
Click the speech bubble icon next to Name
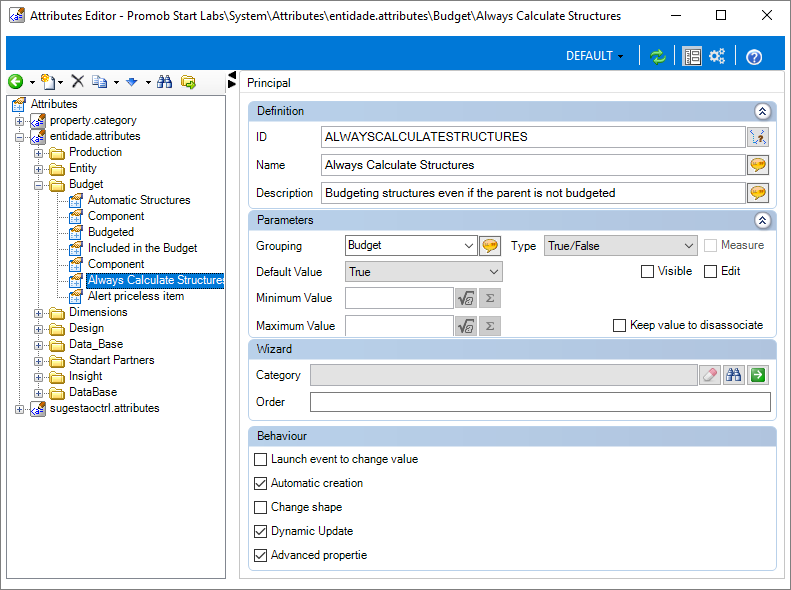(758, 165)
